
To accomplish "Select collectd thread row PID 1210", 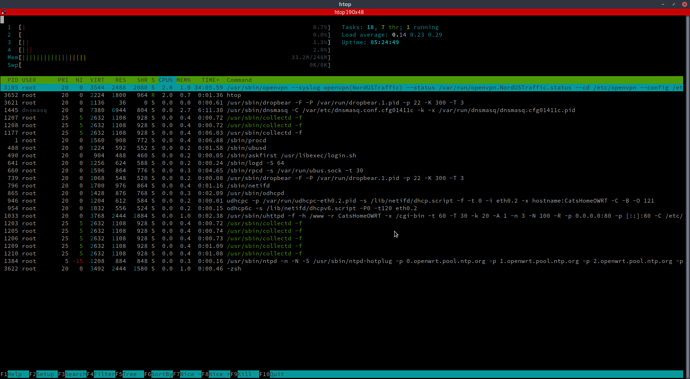I will pyautogui.click(x=341, y=253).
